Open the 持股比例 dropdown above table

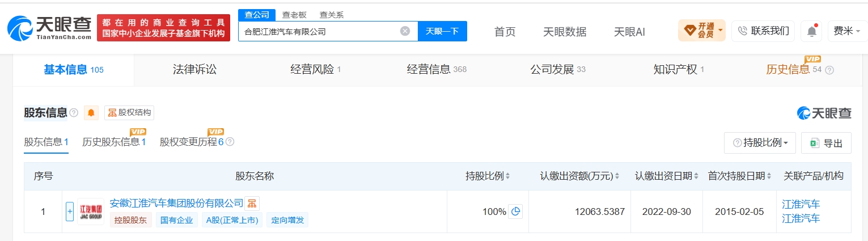(x=760, y=143)
